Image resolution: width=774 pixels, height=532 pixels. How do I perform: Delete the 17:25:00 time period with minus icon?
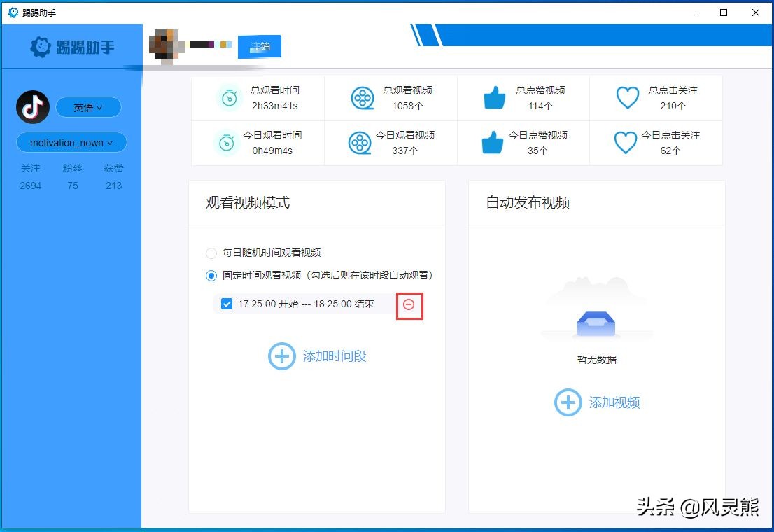409,305
